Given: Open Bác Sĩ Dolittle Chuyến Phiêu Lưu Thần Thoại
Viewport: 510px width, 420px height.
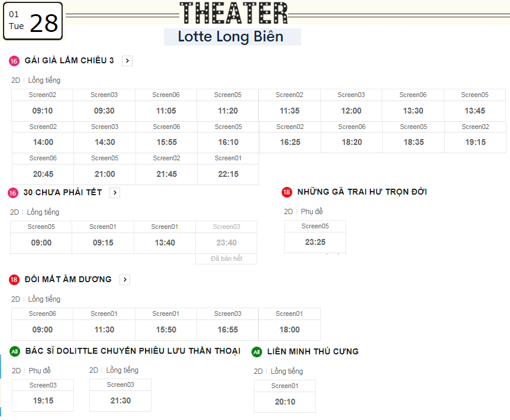Looking at the screenshot, I should (133, 351).
